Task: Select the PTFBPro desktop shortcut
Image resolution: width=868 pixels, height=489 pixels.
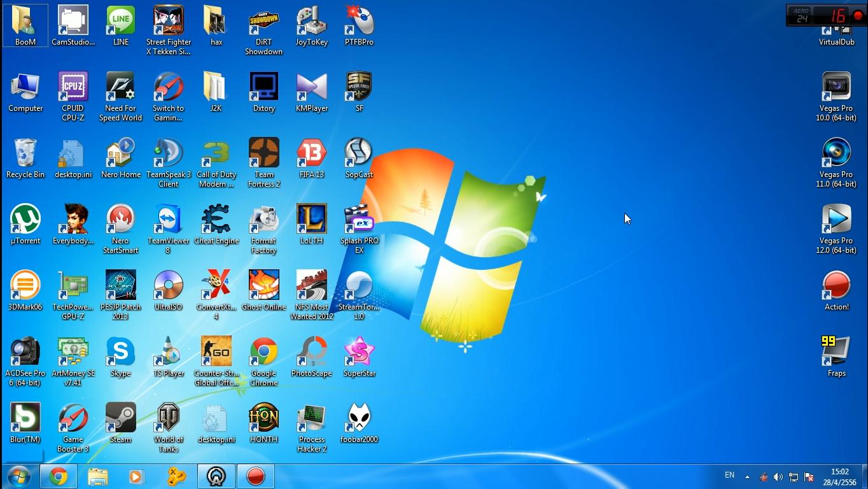Action: [360, 25]
